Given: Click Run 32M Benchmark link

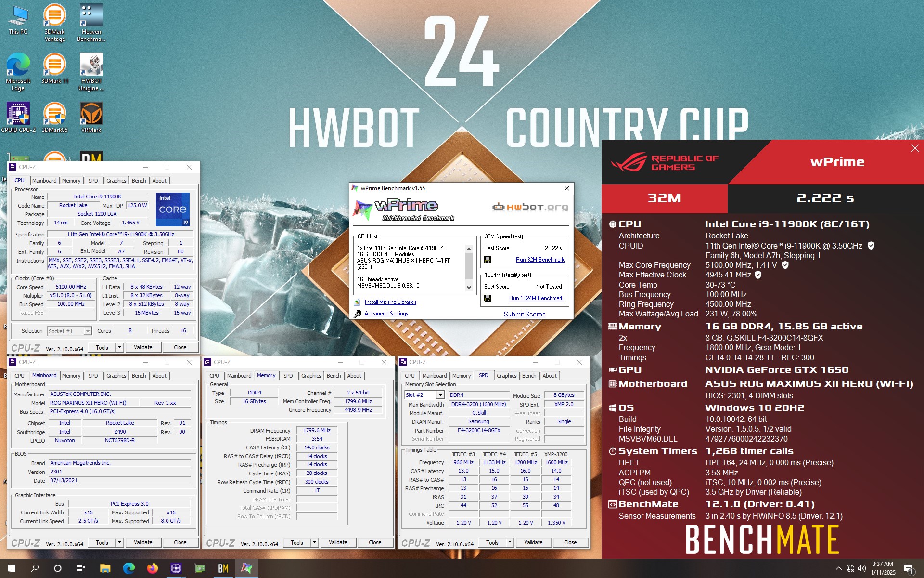Looking at the screenshot, I should coord(540,260).
